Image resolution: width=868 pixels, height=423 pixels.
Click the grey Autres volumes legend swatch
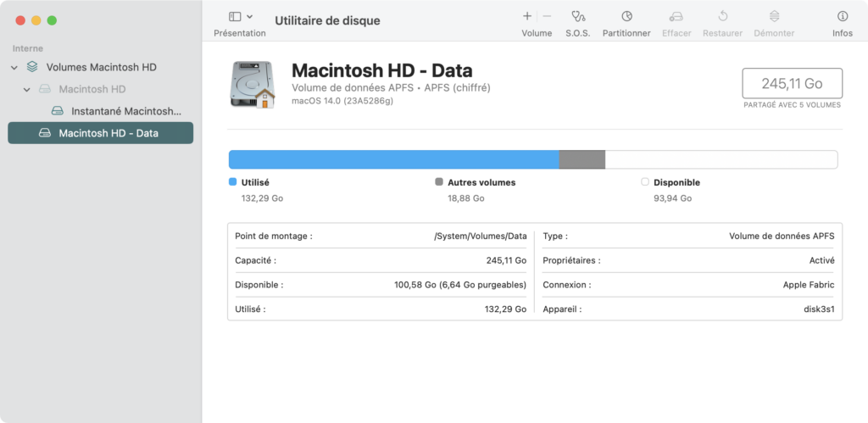coord(439,181)
